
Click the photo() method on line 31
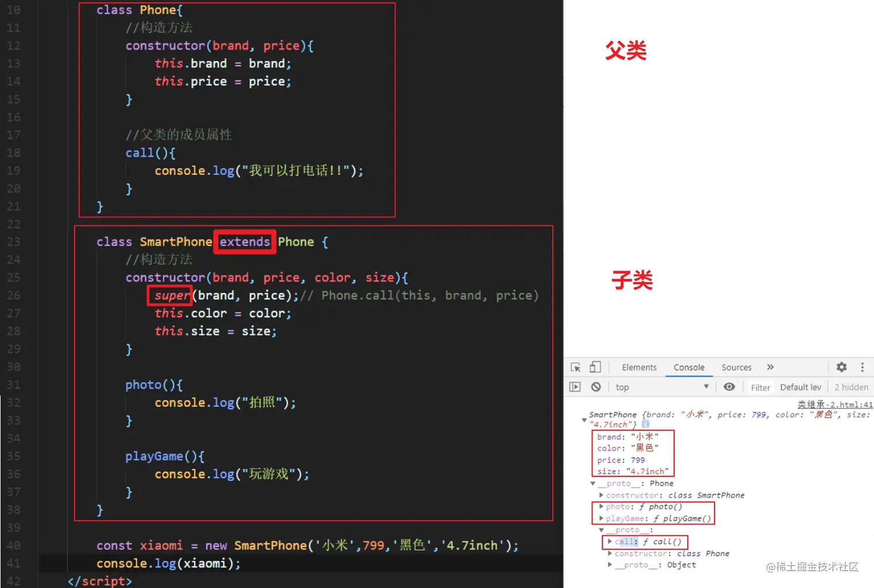pos(154,384)
